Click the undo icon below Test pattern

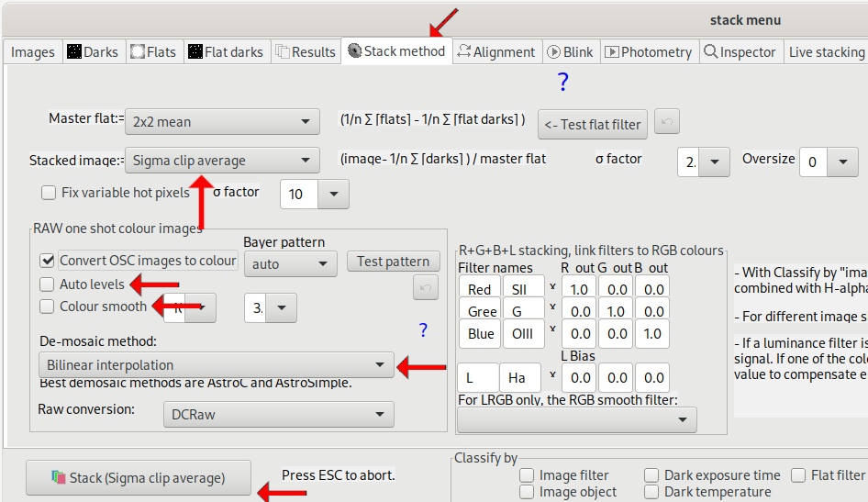426,289
